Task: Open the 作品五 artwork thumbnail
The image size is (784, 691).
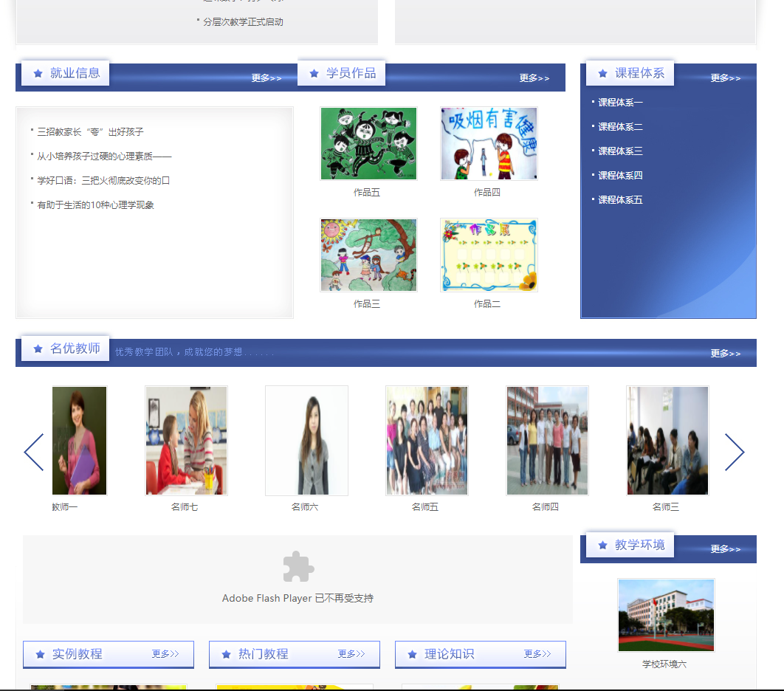Action: pos(369,143)
